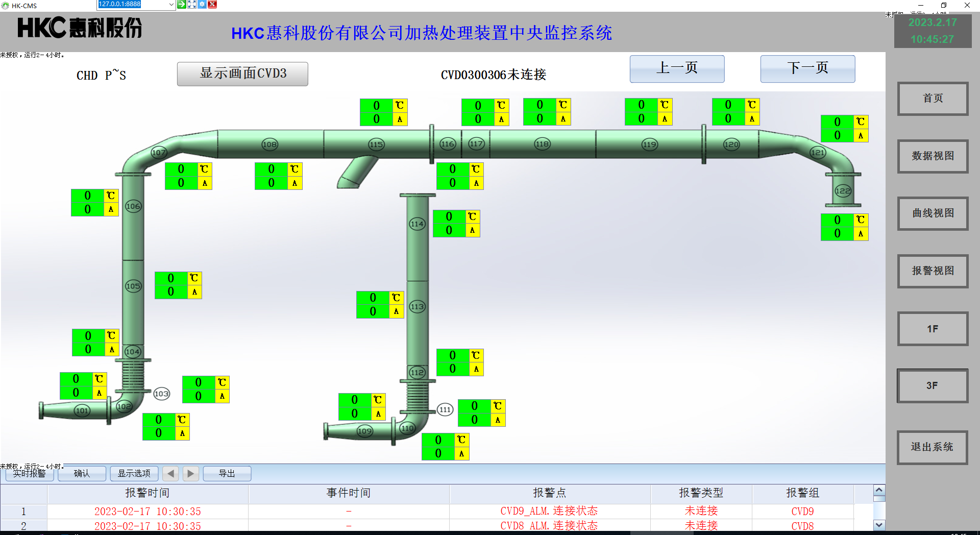Click 显示选项 to show options
The height and width of the screenshot is (535, 980).
134,474
